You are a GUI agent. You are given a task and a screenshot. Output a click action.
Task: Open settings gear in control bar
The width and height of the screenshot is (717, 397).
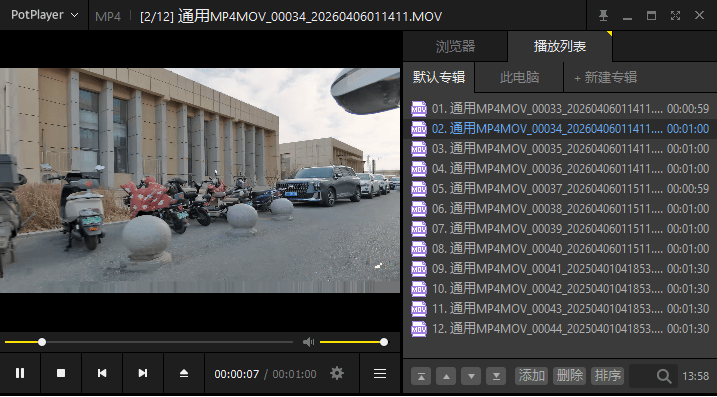[337, 374]
